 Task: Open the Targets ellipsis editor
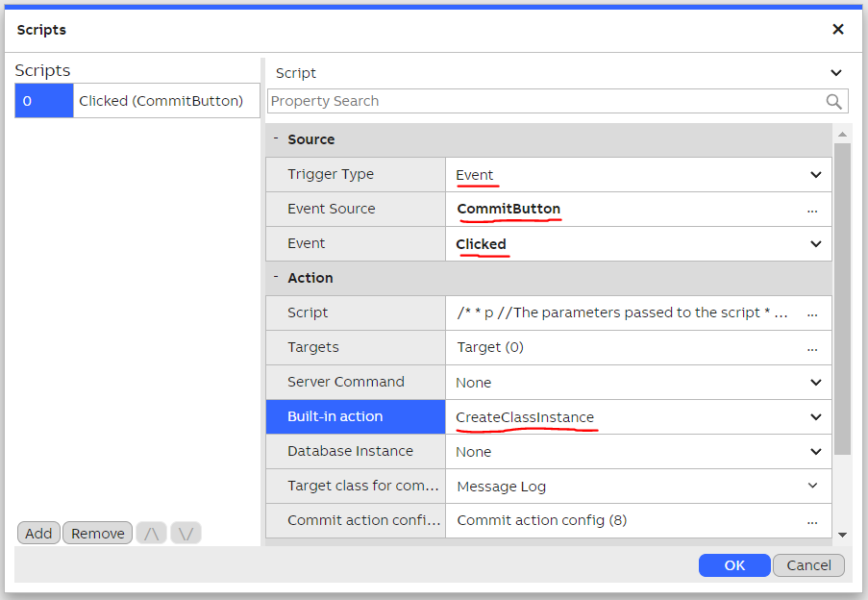[x=814, y=347]
